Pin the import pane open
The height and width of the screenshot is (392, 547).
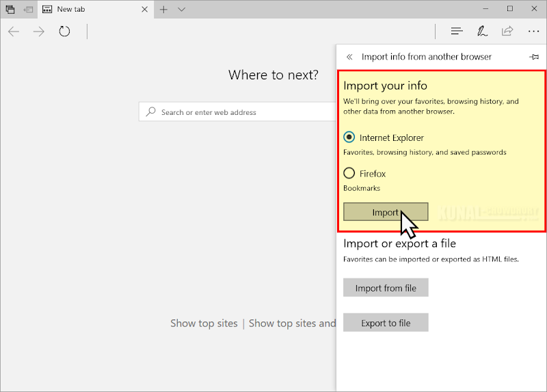pos(534,57)
